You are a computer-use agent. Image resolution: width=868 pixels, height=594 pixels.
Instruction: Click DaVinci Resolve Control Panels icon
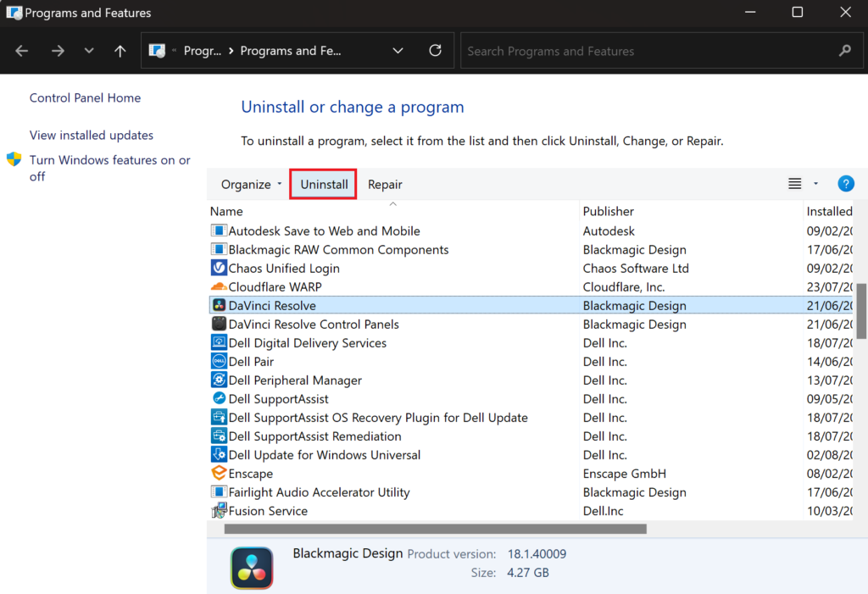(219, 324)
